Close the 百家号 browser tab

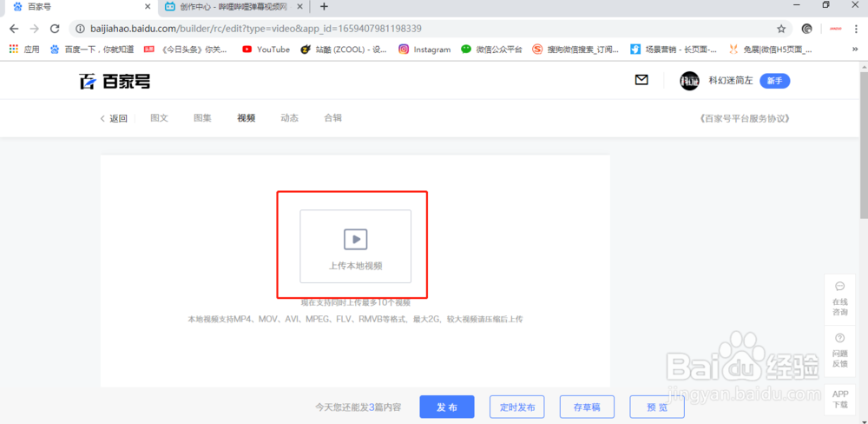click(148, 7)
